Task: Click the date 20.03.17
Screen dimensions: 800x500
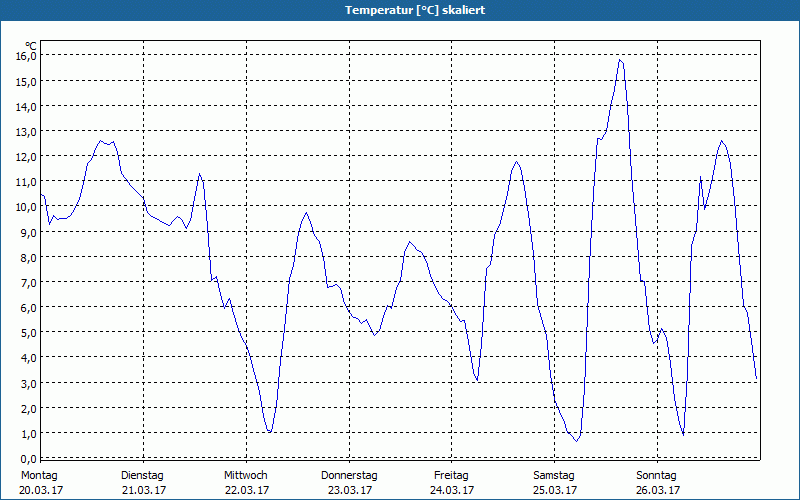Action: (x=41, y=491)
